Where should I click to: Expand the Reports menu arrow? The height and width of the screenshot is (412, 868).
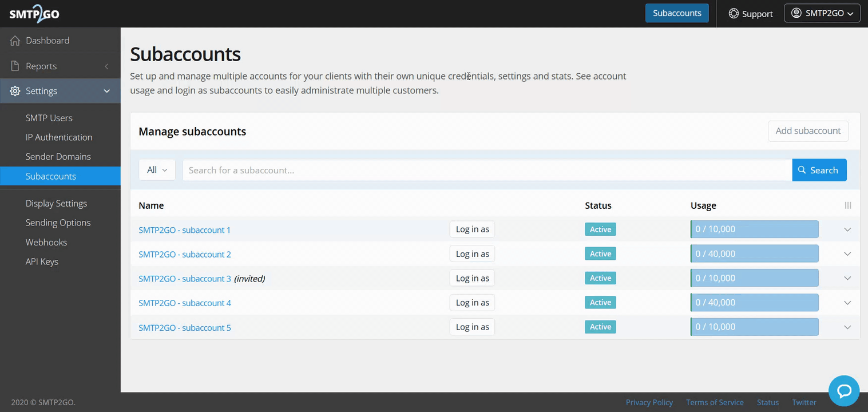coord(106,66)
